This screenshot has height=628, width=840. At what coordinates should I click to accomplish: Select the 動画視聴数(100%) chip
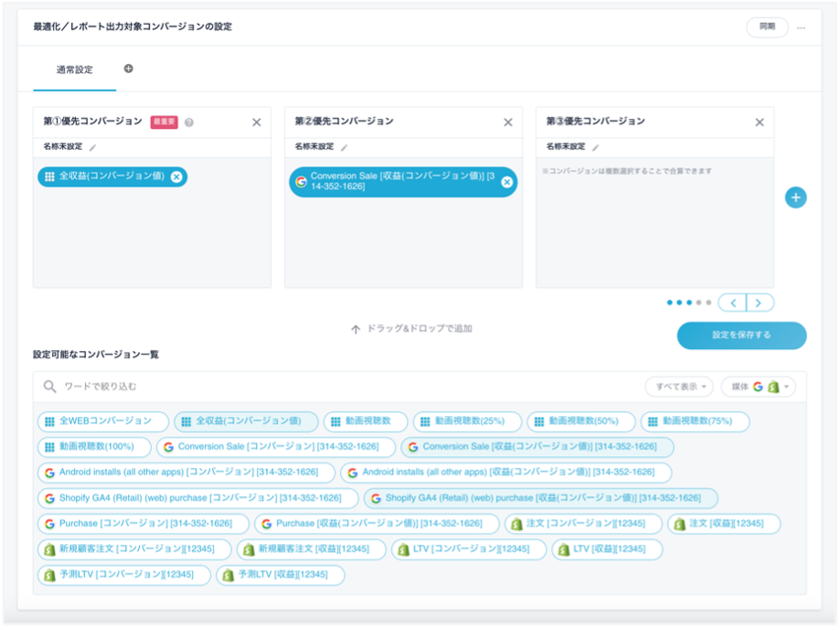pos(94,447)
